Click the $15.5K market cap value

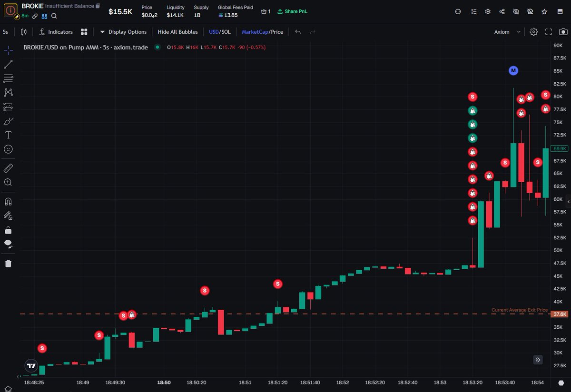(120, 11)
